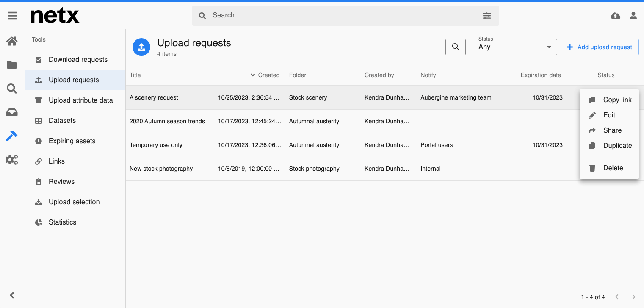Open Upload attribute data tool label
Viewport: 644px width, 308px height.
81,100
